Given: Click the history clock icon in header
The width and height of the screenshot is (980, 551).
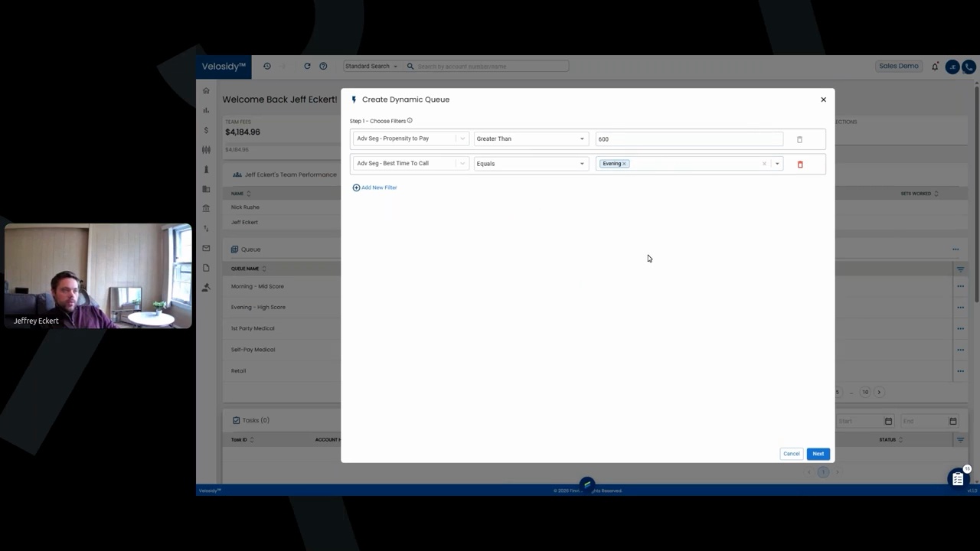Looking at the screenshot, I should tap(267, 67).
